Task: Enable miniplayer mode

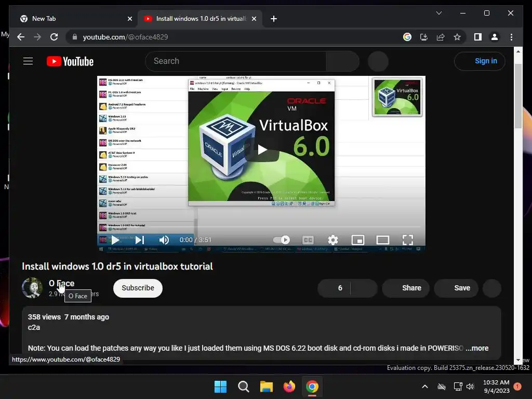Action: (357, 240)
